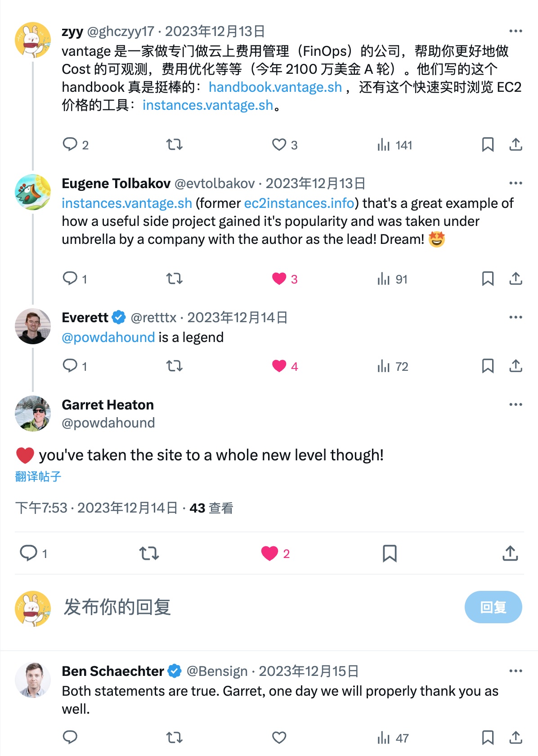Reply to zyy's vantage tweet
This screenshot has height=756, width=538.
click(x=70, y=144)
